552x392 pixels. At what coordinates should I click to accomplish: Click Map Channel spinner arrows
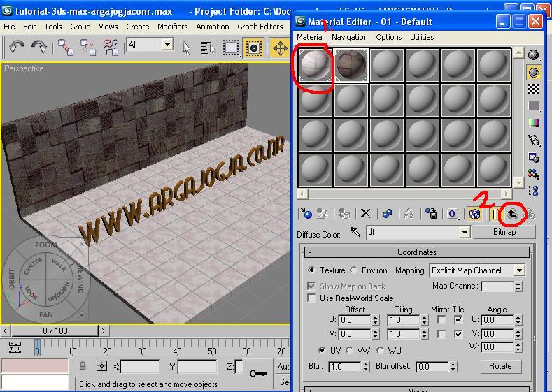click(x=518, y=286)
